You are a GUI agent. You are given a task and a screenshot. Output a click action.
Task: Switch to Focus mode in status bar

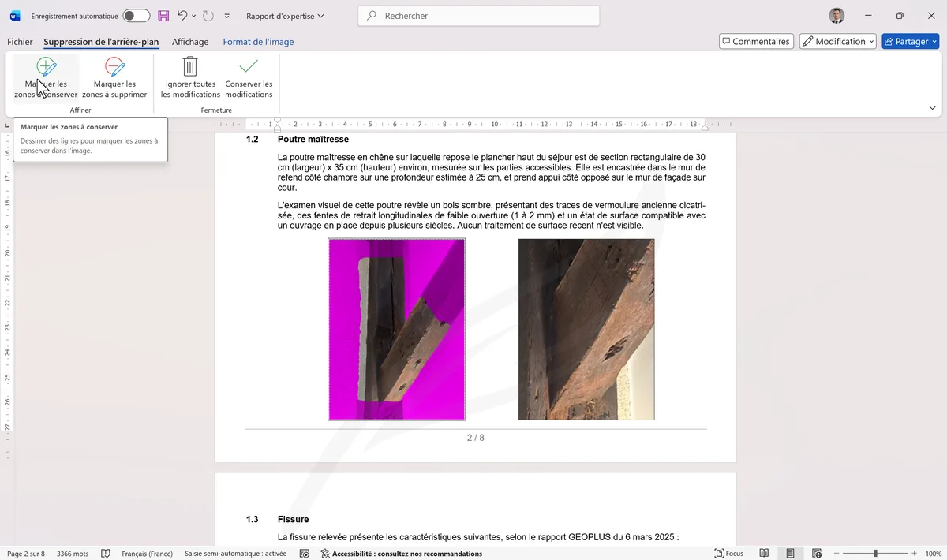click(728, 554)
